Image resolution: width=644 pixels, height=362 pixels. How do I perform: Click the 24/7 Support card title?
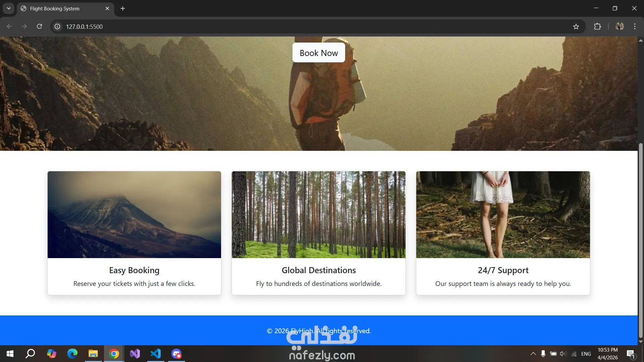[x=503, y=270]
